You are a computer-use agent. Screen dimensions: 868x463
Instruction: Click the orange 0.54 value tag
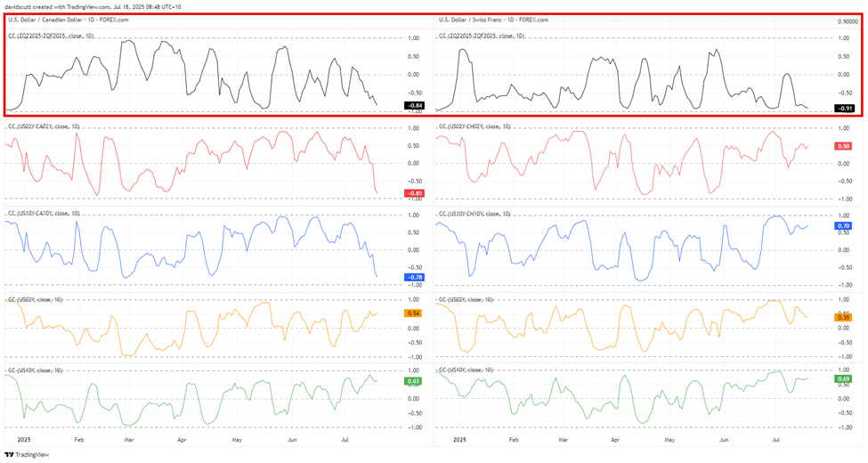point(413,313)
